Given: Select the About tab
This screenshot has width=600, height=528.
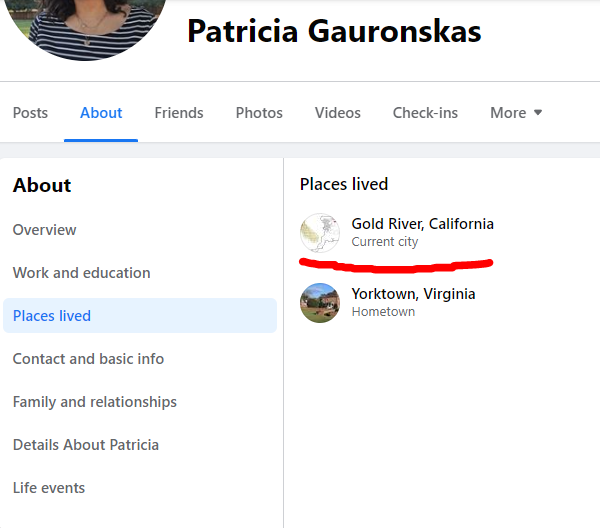Looking at the screenshot, I should [x=101, y=113].
